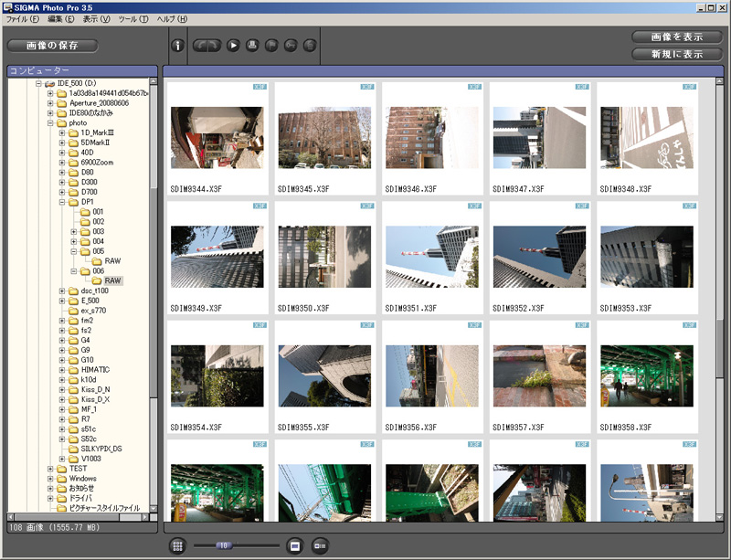Image resolution: width=731 pixels, height=560 pixels.
Task: Rotate selected image counterclockwise
Action: click(x=203, y=46)
